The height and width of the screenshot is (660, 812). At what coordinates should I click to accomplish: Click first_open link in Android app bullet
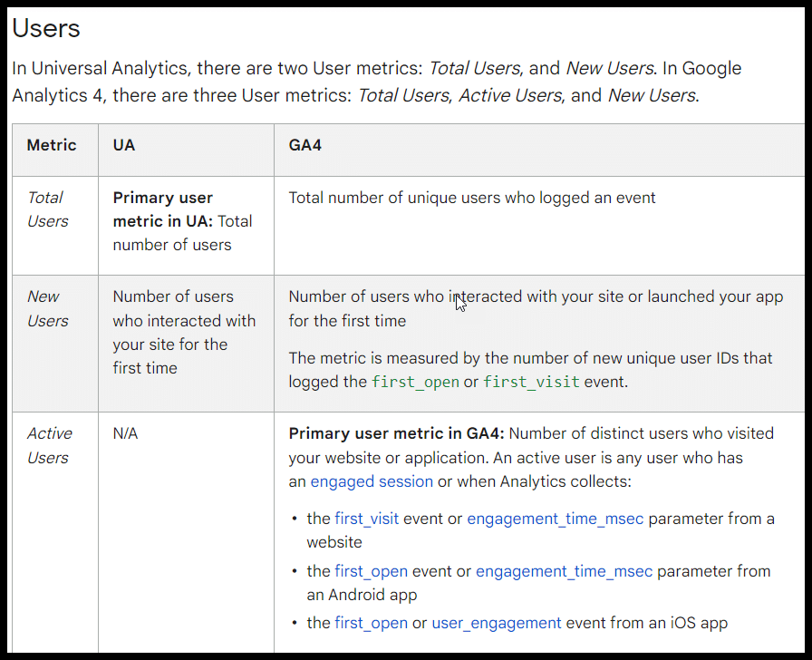tap(371, 571)
